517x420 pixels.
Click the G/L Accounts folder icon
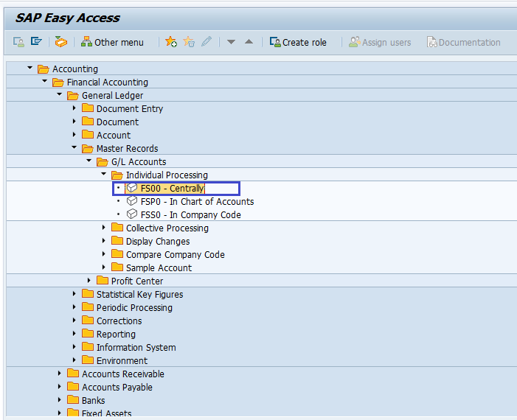click(x=103, y=162)
